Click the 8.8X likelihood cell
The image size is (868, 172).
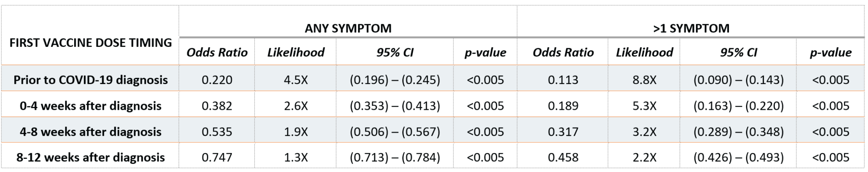click(x=644, y=80)
